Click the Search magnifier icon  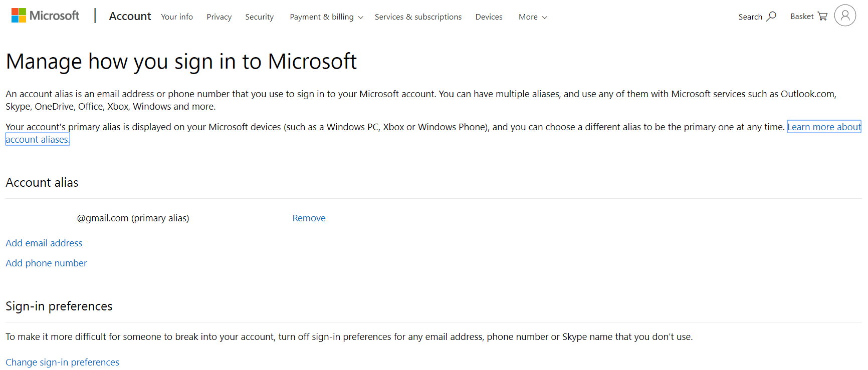(772, 17)
